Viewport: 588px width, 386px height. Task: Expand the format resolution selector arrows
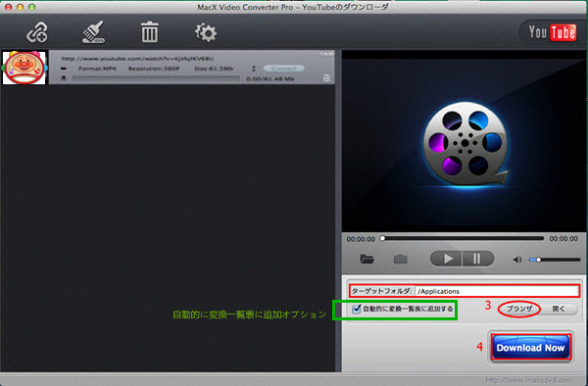[254, 69]
